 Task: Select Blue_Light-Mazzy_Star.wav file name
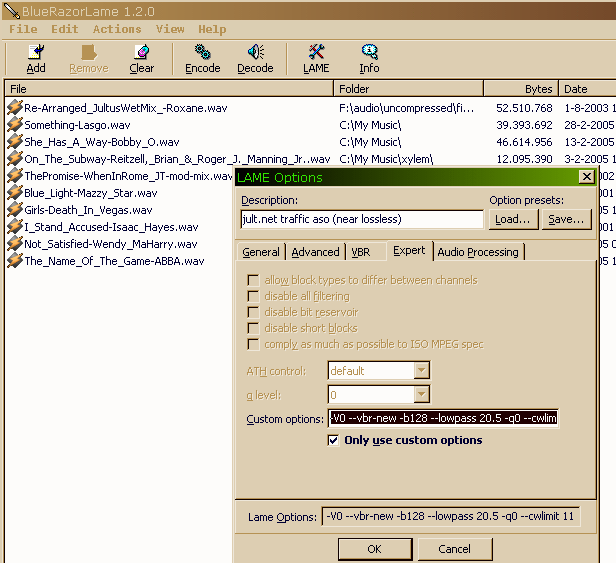91,193
